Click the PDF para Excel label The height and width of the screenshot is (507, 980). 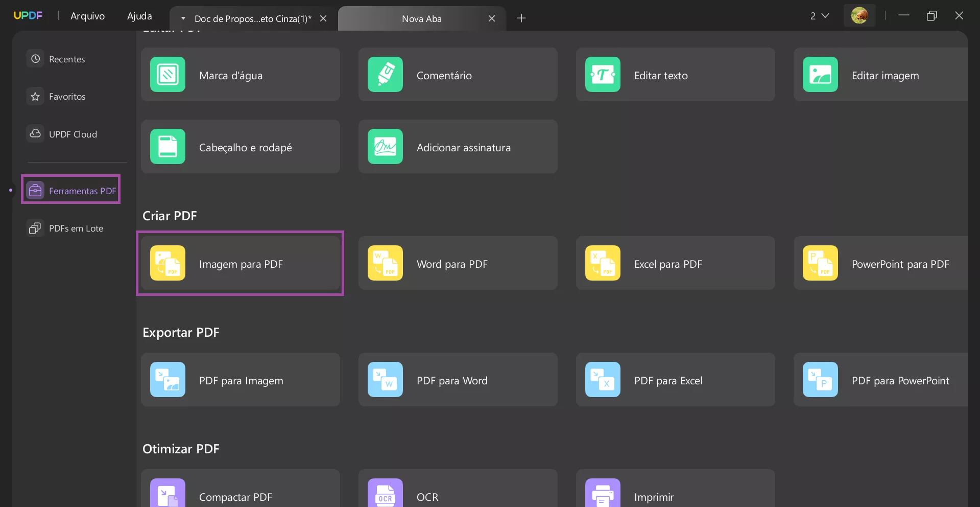tap(668, 381)
